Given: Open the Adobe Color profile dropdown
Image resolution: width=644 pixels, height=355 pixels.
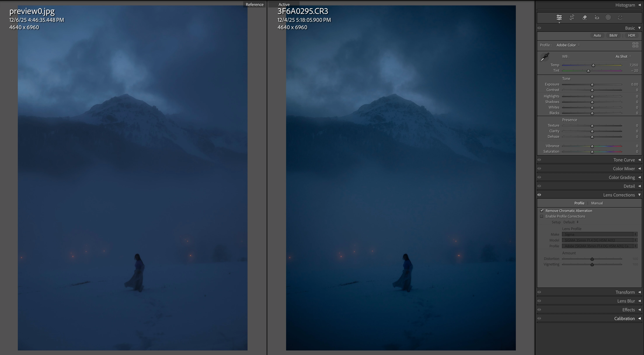Looking at the screenshot, I should (568, 45).
